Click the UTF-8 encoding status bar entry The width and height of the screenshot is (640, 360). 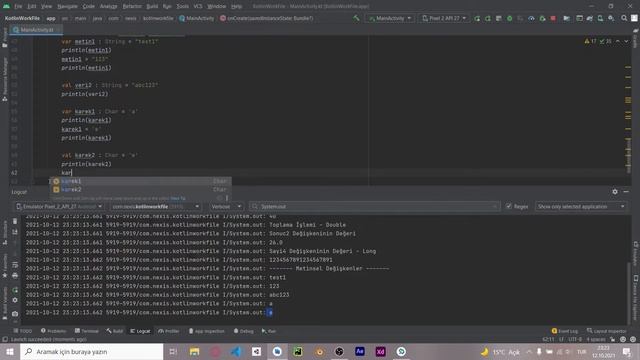click(575, 339)
